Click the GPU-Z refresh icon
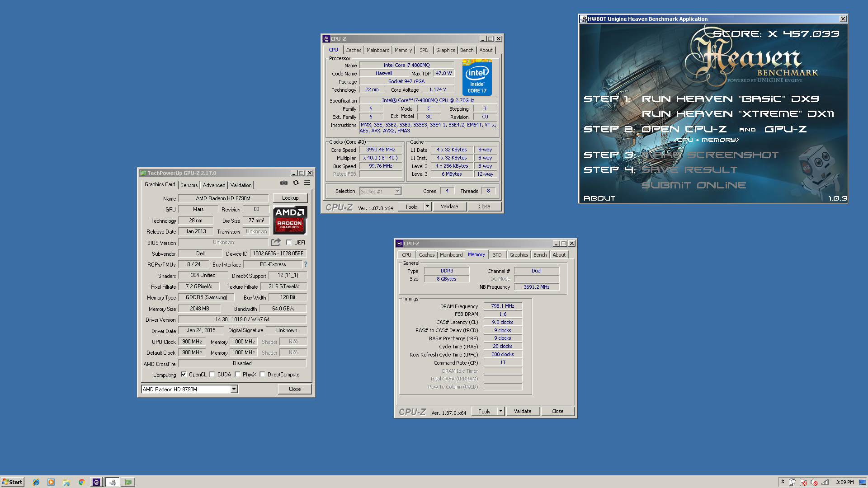 point(296,183)
